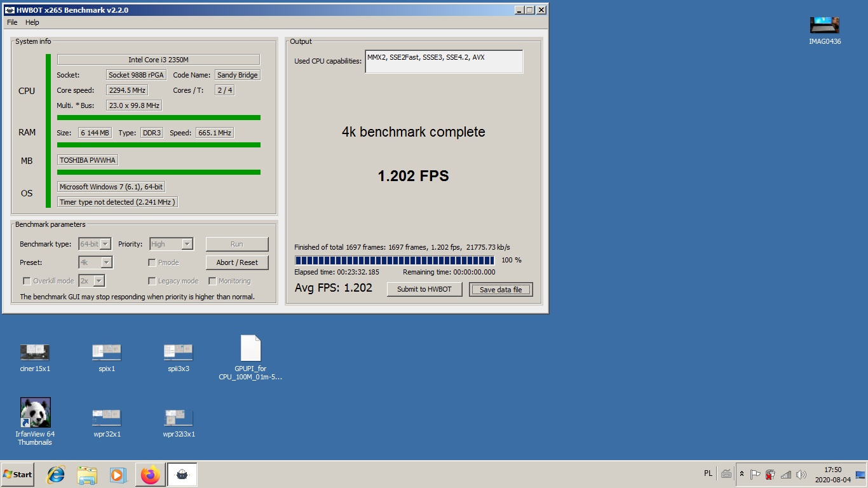This screenshot has width=868, height=488.
Task: Click the Cores / T value 2 / 4
Action: (x=225, y=90)
